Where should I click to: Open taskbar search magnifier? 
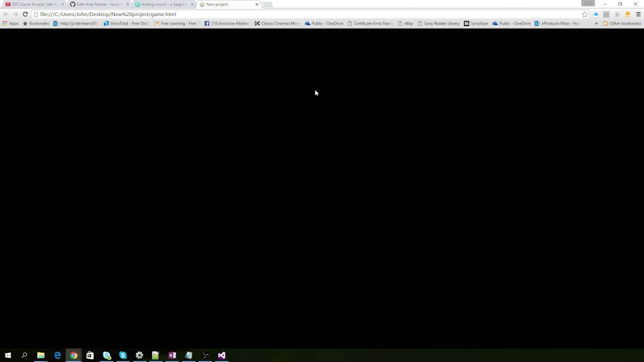(x=24, y=355)
